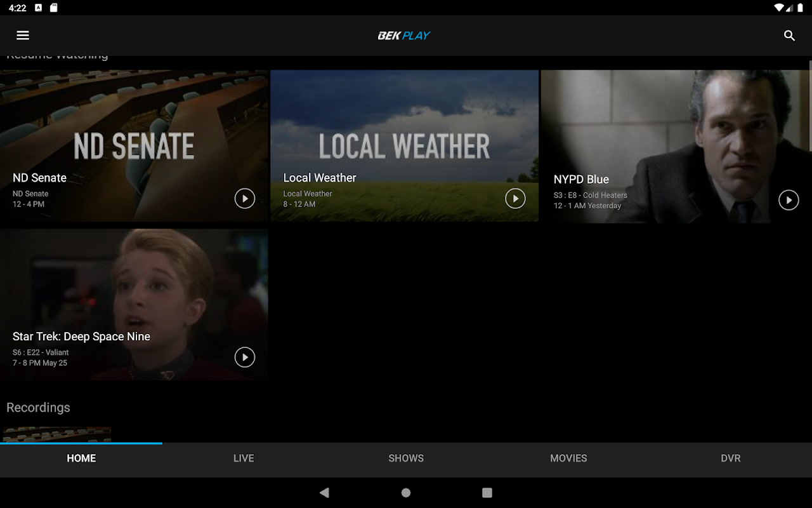The image size is (812, 508).
Task: Tap the BEK Play logo
Action: [404, 36]
